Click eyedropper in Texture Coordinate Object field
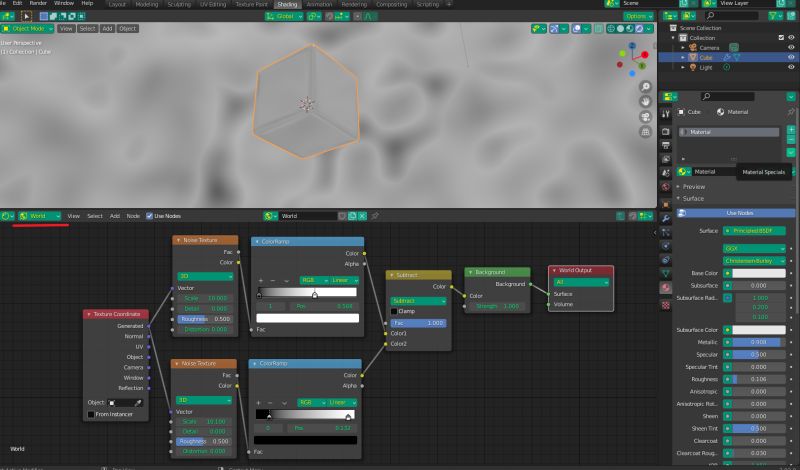This screenshot has width=800, height=470. tap(137, 403)
